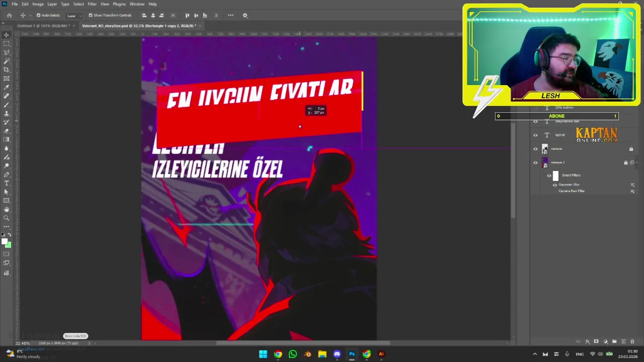
Task: Align bottom edges in options bar
Action: point(205,15)
